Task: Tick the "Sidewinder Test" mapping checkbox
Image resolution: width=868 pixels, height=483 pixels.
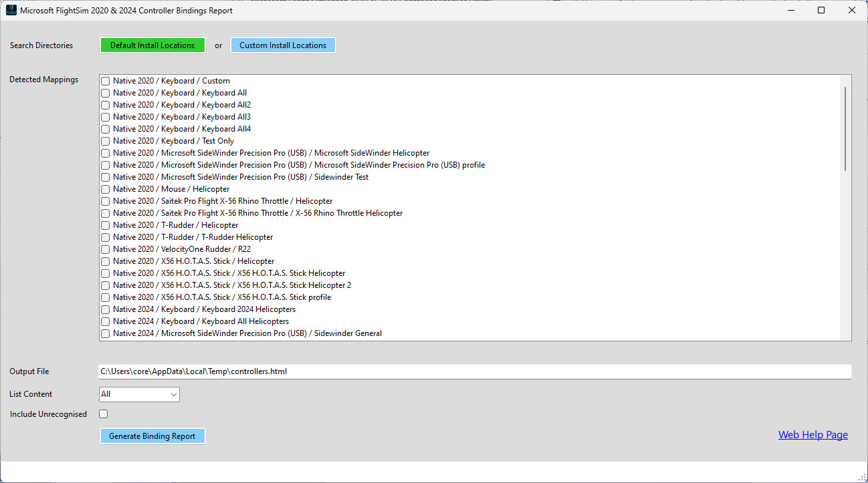Action: coord(106,177)
